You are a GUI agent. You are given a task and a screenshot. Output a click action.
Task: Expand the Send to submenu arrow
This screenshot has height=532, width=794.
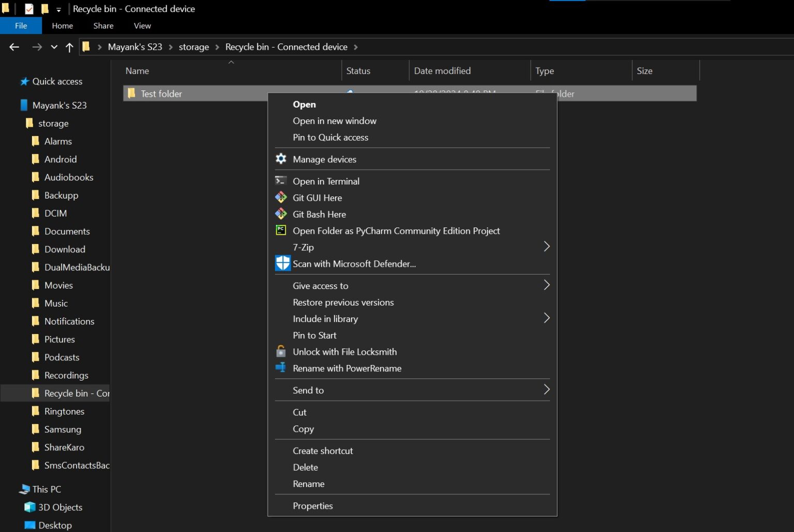(x=546, y=389)
